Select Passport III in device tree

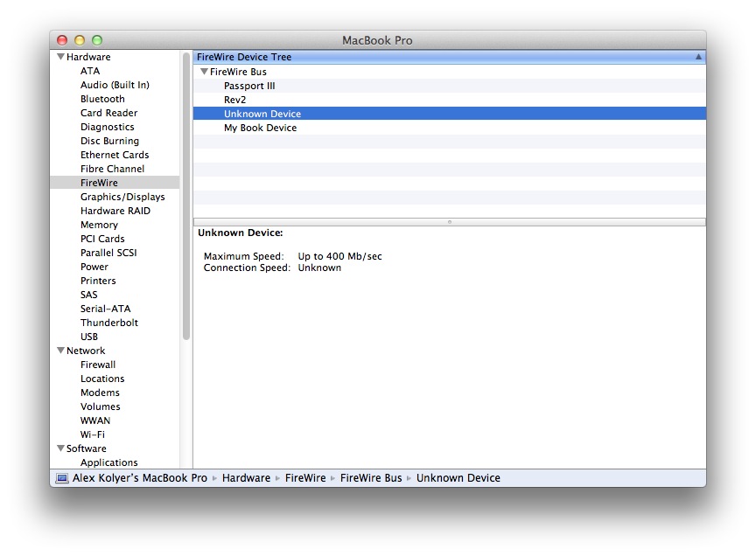point(450,86)
